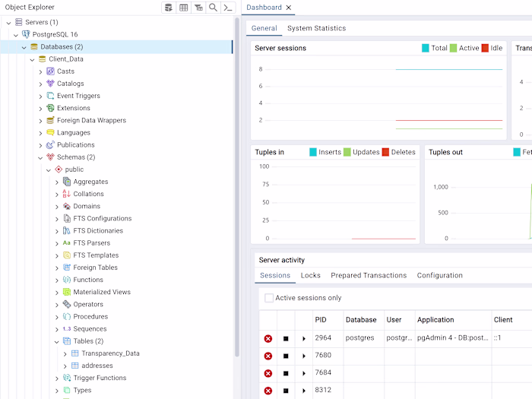
Task: Cancel active query for PID 7680
Action: point(286,356)
